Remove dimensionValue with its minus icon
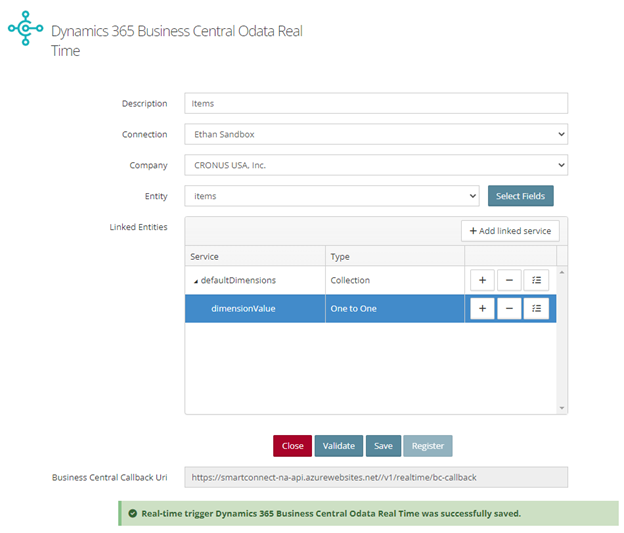624x533 pixels. click(509, 308)
